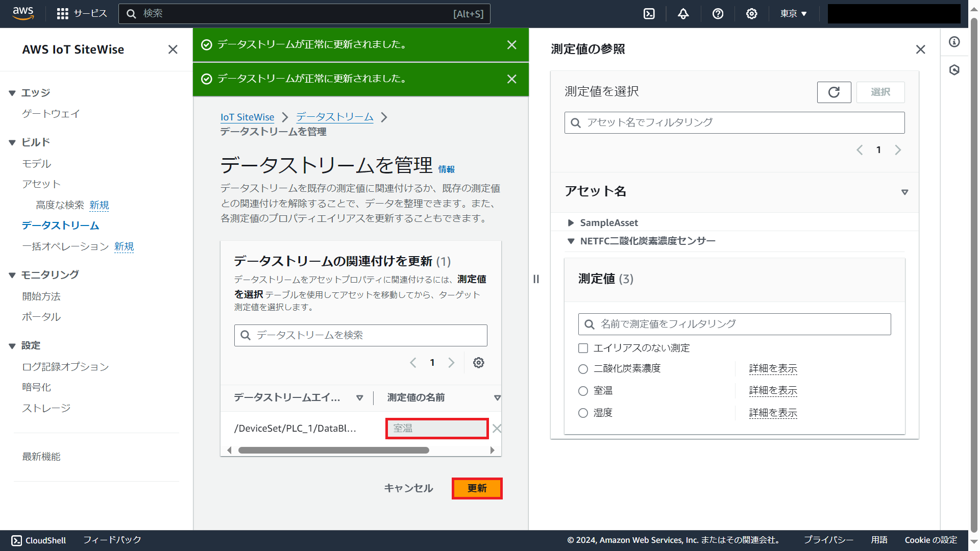
Task: Open the Amazon Q hexagon icon on right edge
Action: 954,70
